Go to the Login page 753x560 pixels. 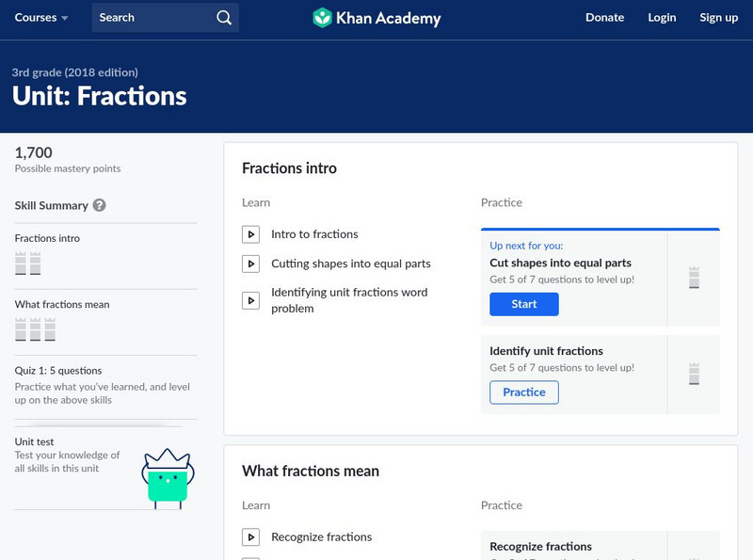click(x=662, y=18)
